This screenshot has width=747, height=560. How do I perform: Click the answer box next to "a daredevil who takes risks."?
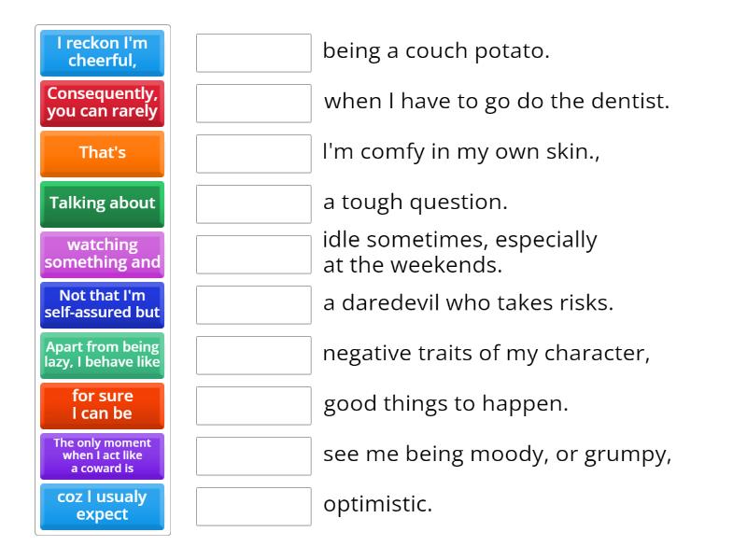pyautogui.click(x=253, y=304)
